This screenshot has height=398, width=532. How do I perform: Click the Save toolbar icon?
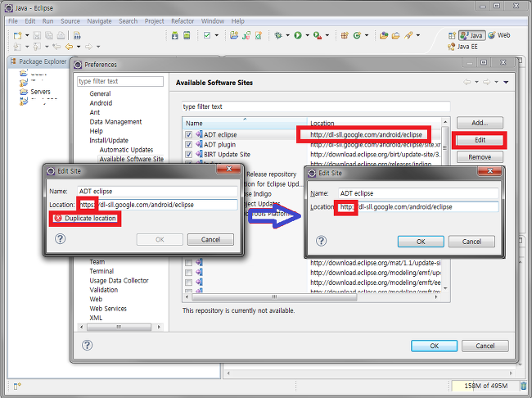click(37, 35)
